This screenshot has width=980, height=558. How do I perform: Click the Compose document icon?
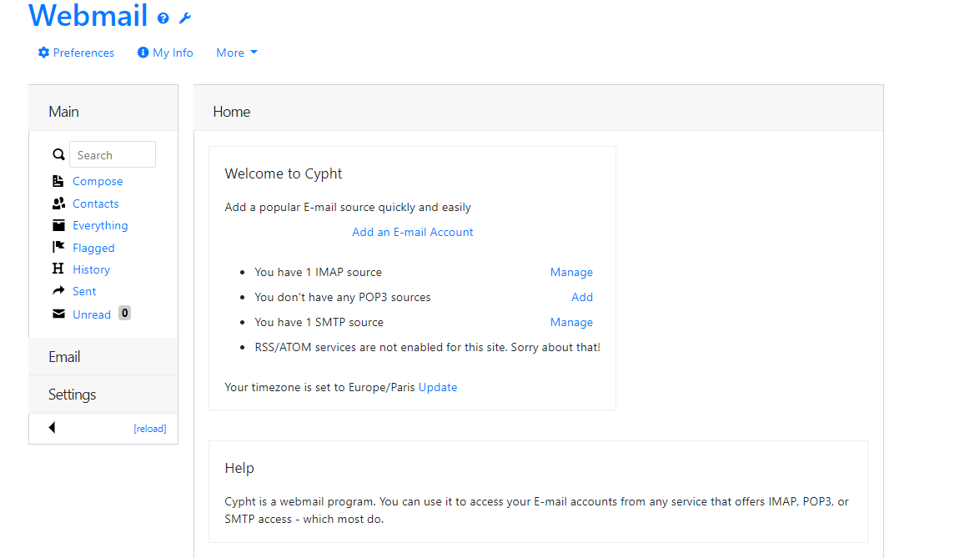[58, 181]
